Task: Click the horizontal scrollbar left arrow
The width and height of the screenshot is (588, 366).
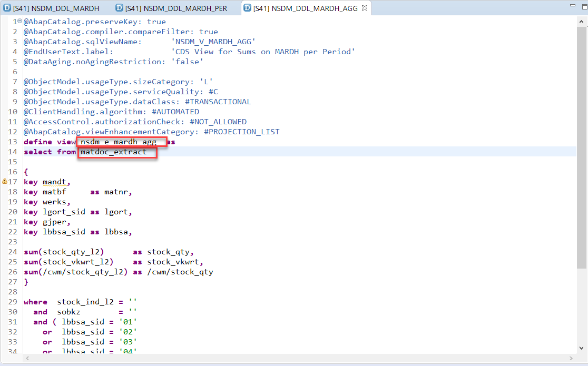Action: coord(27,358)
